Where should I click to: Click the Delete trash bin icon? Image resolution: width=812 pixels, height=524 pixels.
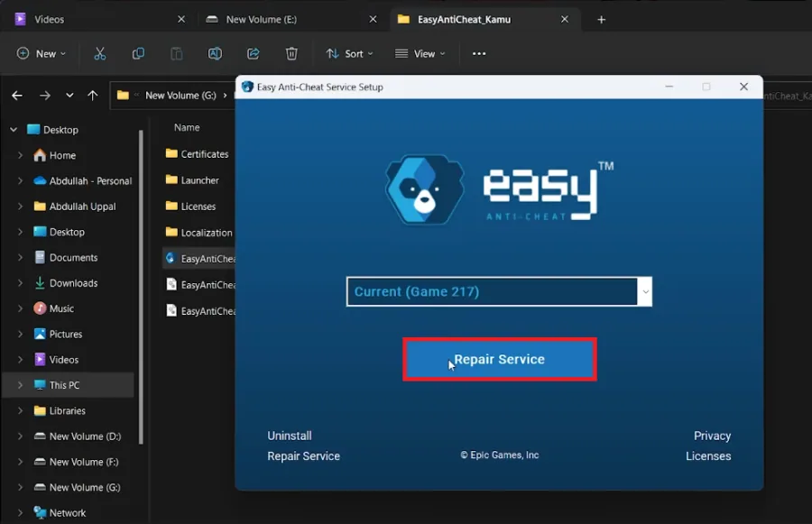[291, 53]
